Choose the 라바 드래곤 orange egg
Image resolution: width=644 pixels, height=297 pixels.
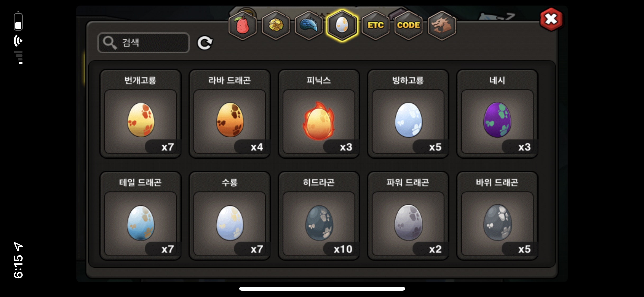(230, 114)
